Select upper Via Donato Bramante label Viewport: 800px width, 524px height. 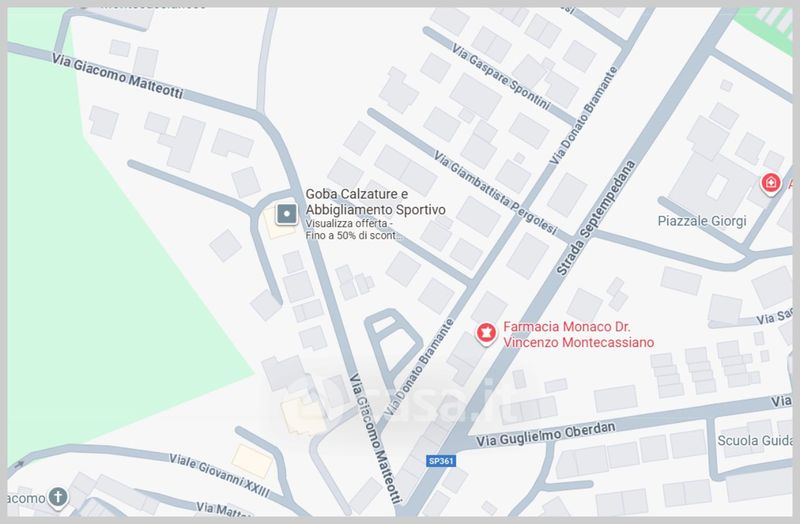[x=583, y=116]
